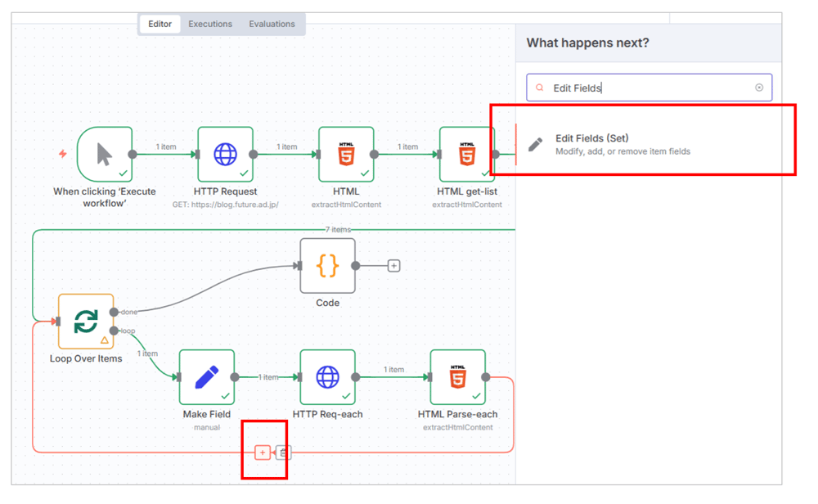Switch to the Executions tab
The image size is (818, 504).
pos(210,24)
